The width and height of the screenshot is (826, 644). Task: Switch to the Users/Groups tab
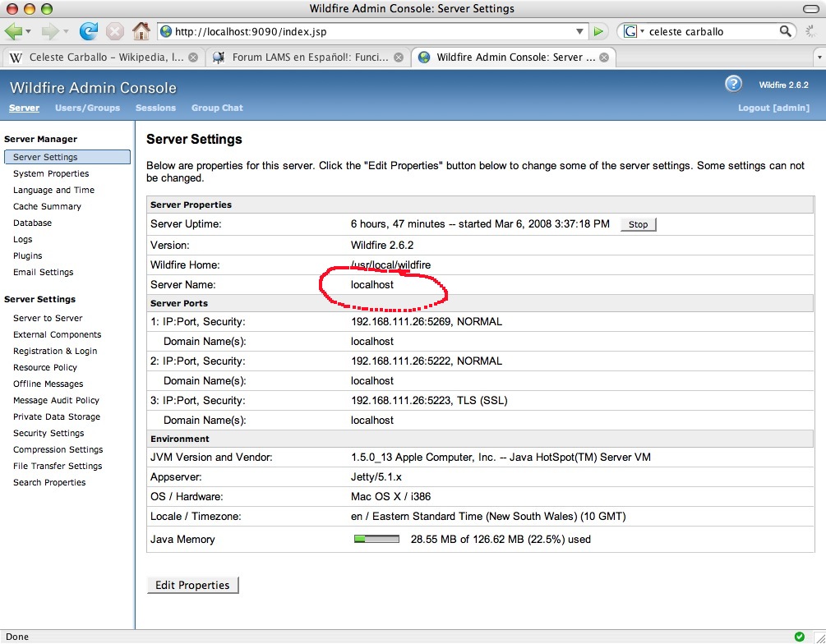point(87,108)
